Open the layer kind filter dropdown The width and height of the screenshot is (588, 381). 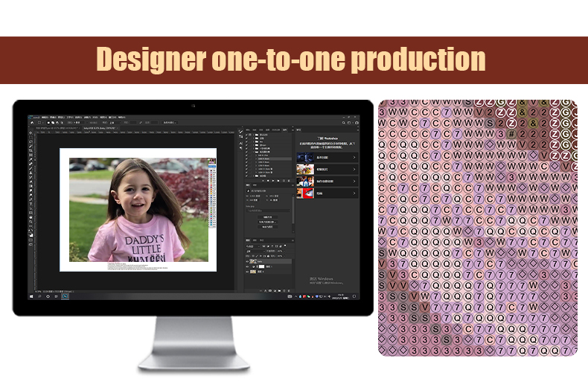(253, 246)
